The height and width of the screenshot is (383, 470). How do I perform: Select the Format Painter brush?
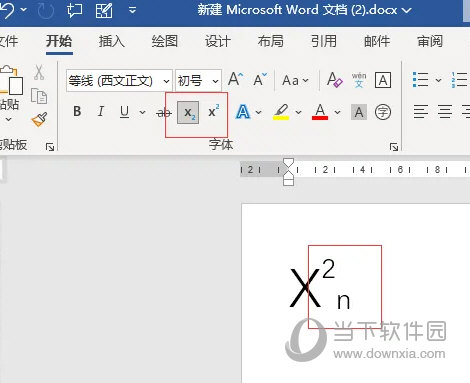(x=39, y=119)
